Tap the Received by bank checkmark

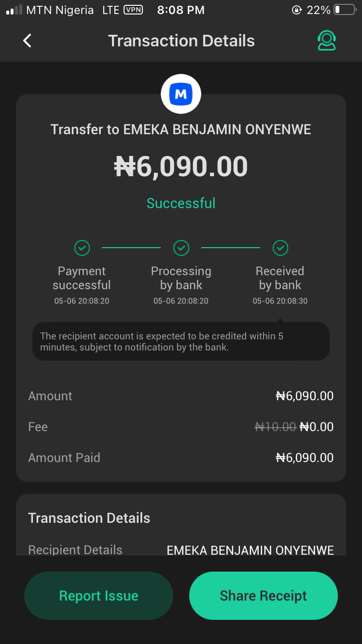280,248
